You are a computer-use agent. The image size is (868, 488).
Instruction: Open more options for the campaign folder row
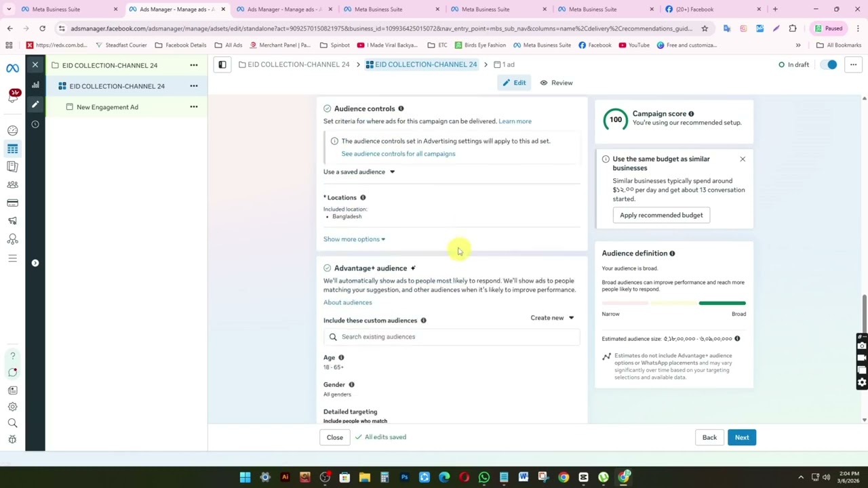pos(194,65)
